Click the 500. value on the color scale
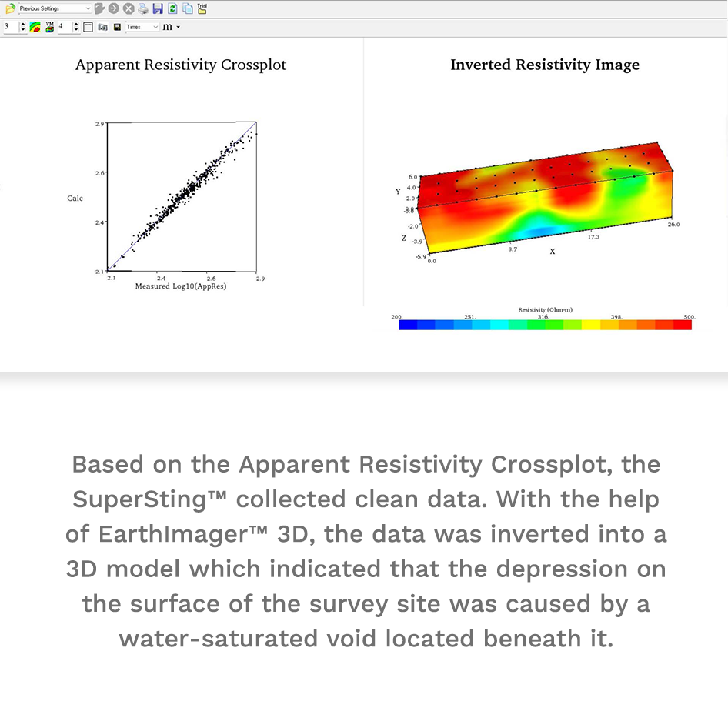The height and width of the screenshot is (728, 728). point(690,316)
